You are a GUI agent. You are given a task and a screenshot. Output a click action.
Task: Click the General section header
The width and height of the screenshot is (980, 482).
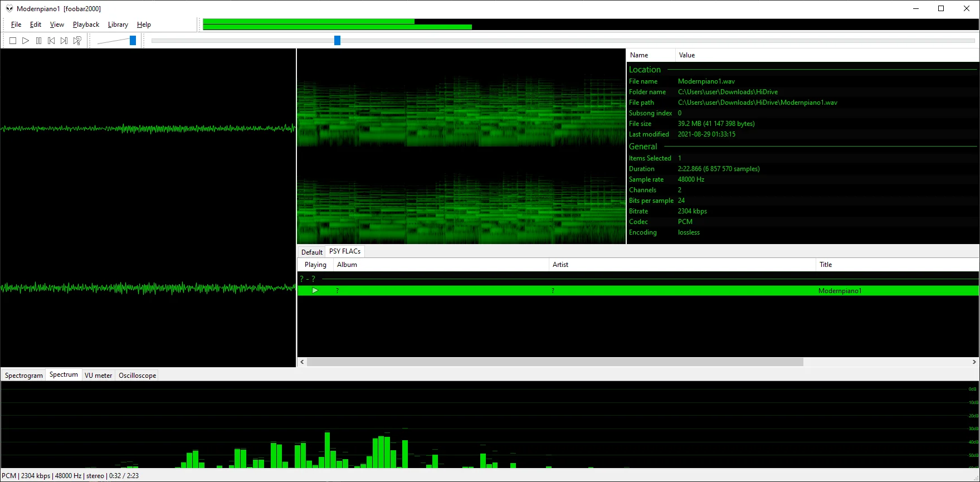point(643,147)
